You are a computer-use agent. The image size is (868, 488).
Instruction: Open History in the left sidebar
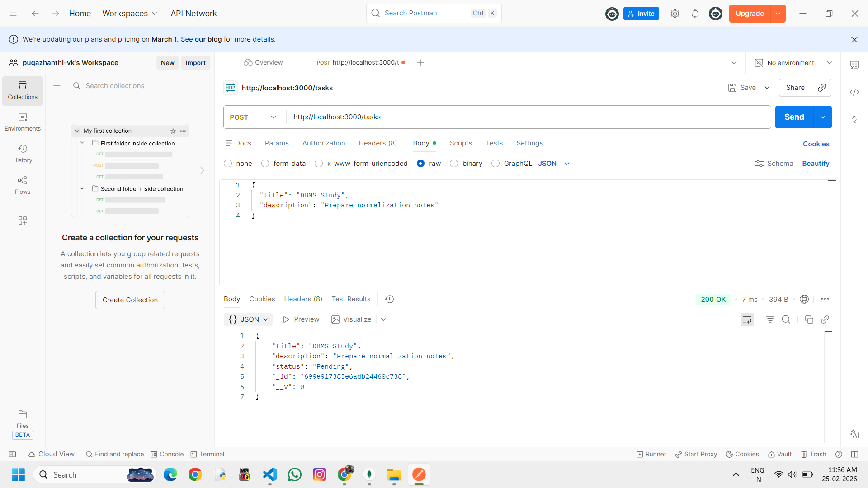pos(23,153)
